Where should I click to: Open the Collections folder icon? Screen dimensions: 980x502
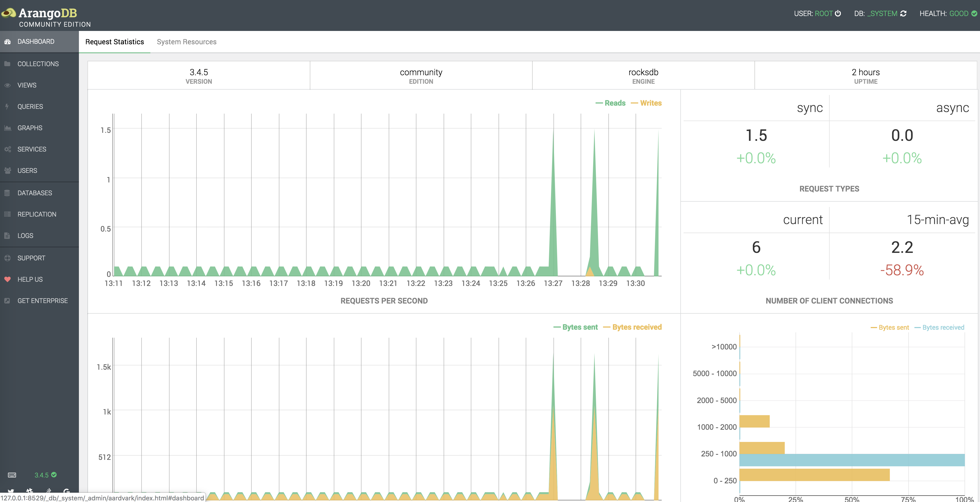7,63
